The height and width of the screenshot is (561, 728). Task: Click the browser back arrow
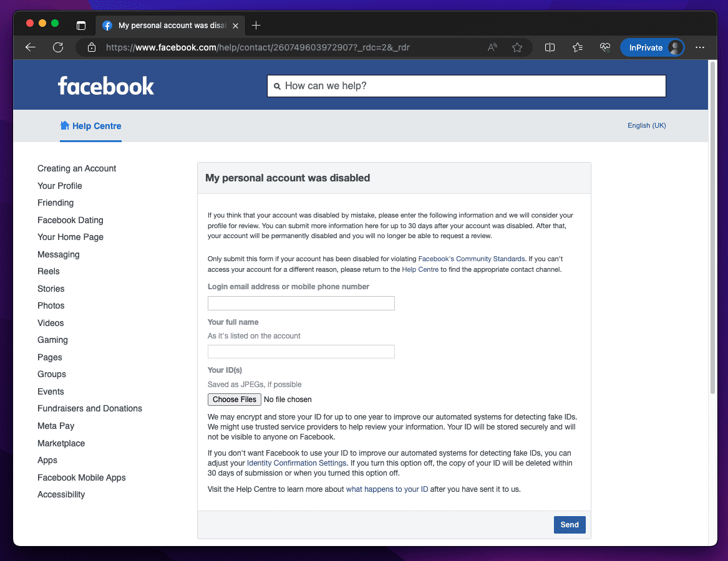30,47
